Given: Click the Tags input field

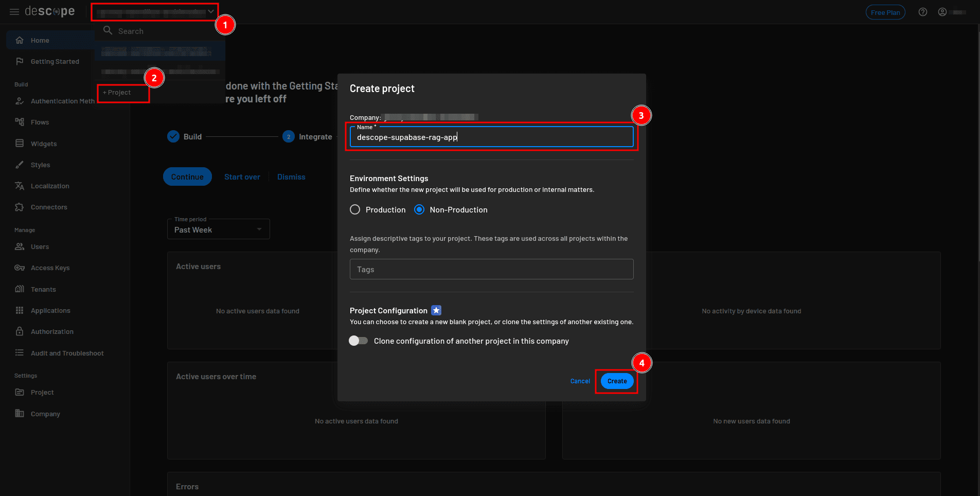Looking at the screenshot, I should click(491, 270).
